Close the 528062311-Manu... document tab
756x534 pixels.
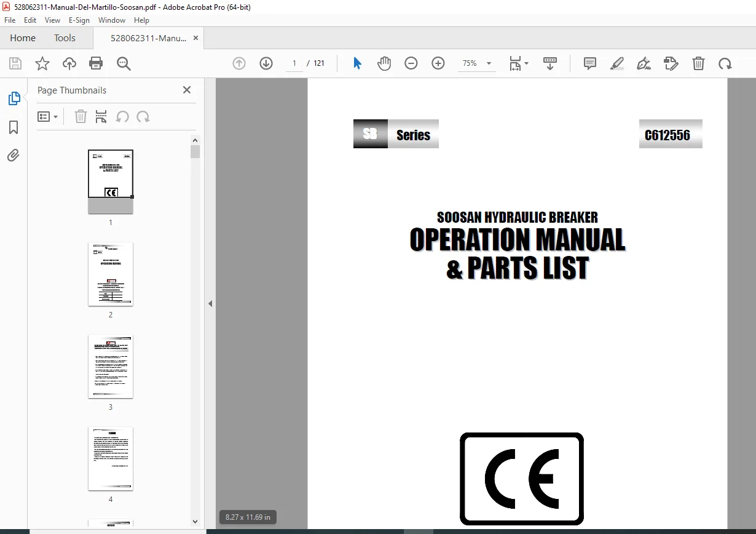point(195,38)
